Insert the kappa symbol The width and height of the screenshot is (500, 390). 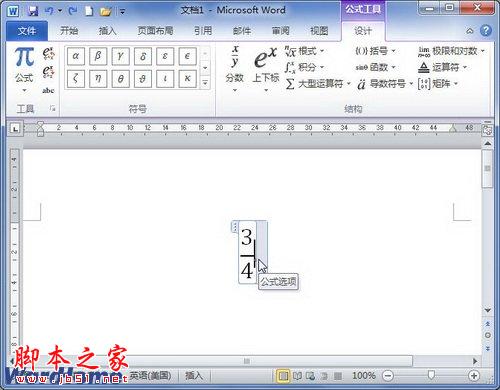click(x=187, y=79)
